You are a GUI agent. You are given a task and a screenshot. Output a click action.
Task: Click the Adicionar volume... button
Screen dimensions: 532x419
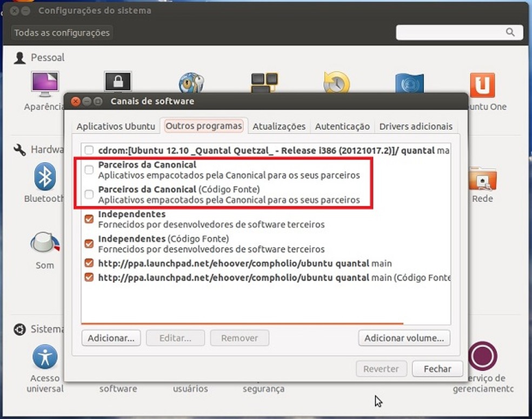(x=404, y=338)
